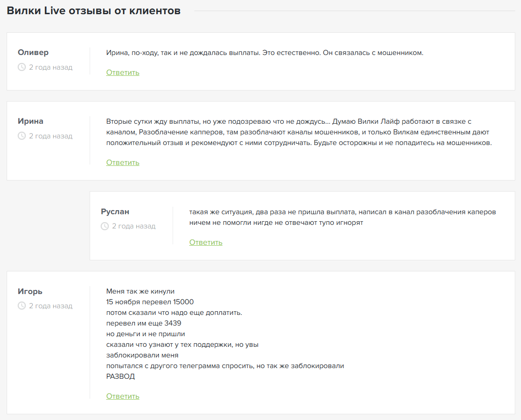Click the heading Вилки Live отзывы от клиентов
521x420 pixels.
click(x=94, y=11)
